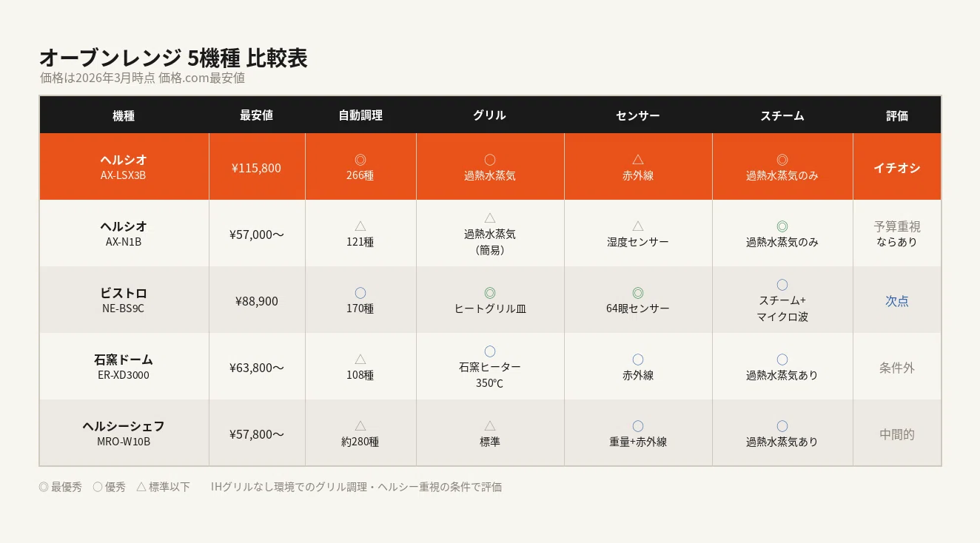This screenshot has width=980, height=543.
Task: Click the 最優秀 legend entry
Action: click(x=61, y=487)
